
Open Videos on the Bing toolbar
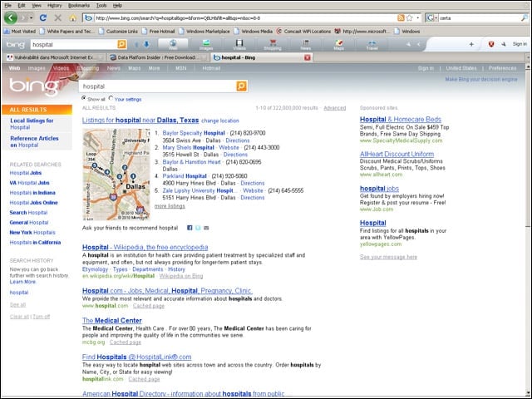[x=239, y=44]
